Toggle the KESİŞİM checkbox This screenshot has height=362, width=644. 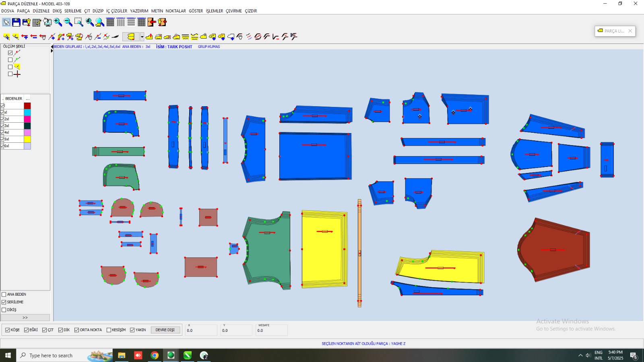(x=109, y=330)
